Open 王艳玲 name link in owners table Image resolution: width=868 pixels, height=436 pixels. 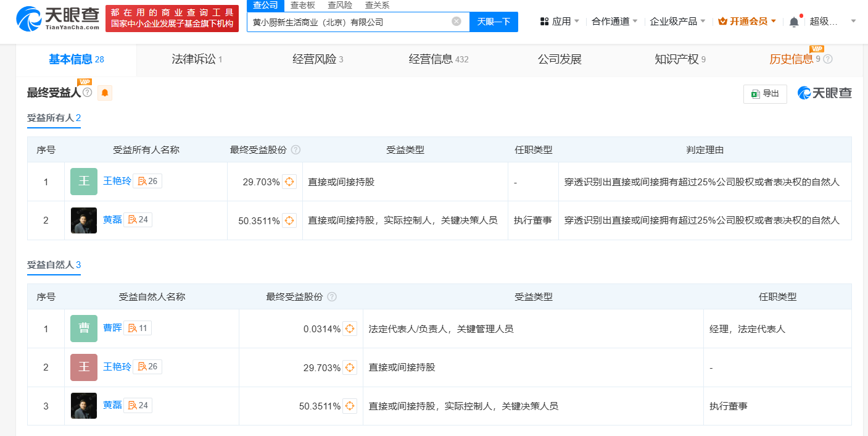coord(117,181)
